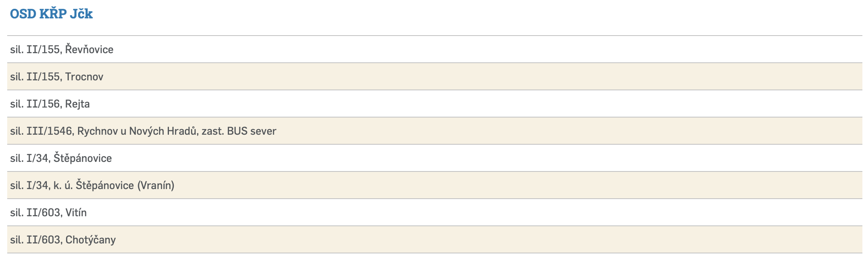
Task: Select the sil. II/603, Vitín row
Action: tap(48, 213)
